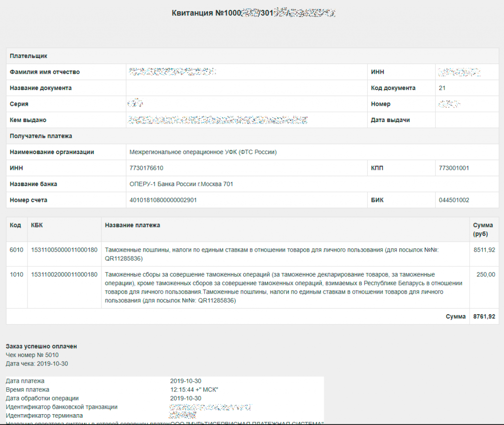
Task: Click the 250,00 customs fee amount
Action: coord(486,274)
